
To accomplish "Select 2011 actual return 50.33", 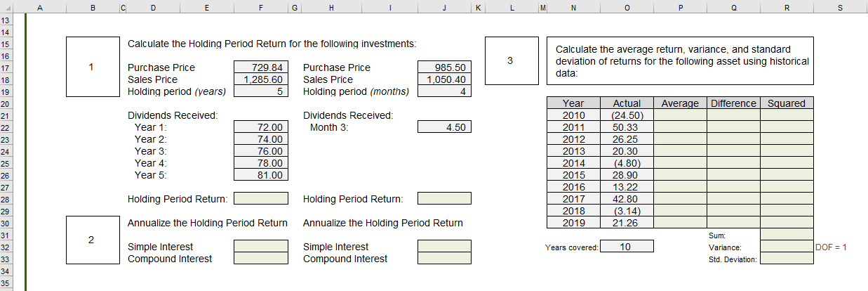I will pos(627,127).
